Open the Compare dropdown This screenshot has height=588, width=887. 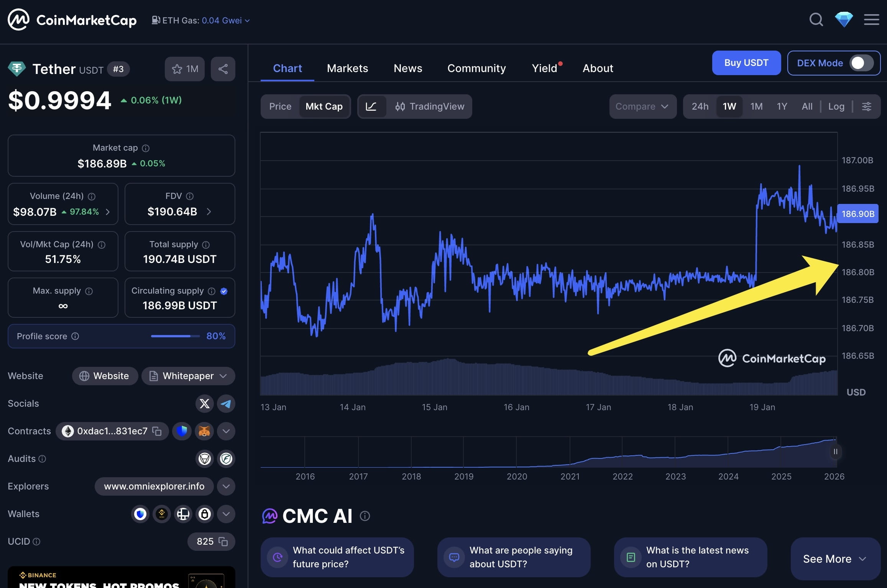(x=642, y=107)
